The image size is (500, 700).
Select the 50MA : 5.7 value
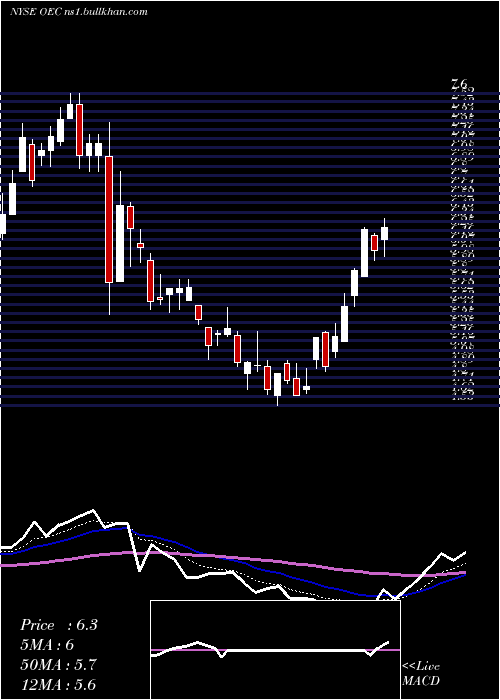click(x=58, y=665)
